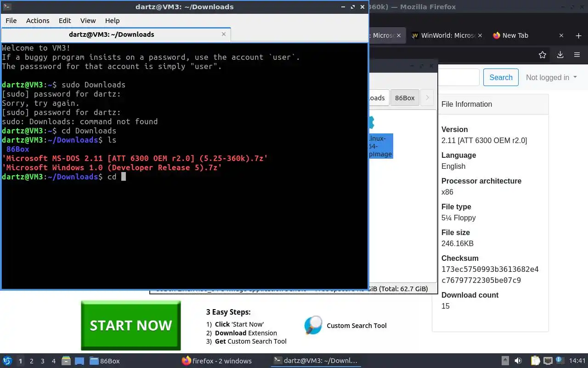Click the WinWorld search input field
This screenshot has height=368, width=588.
click(458, 77)
